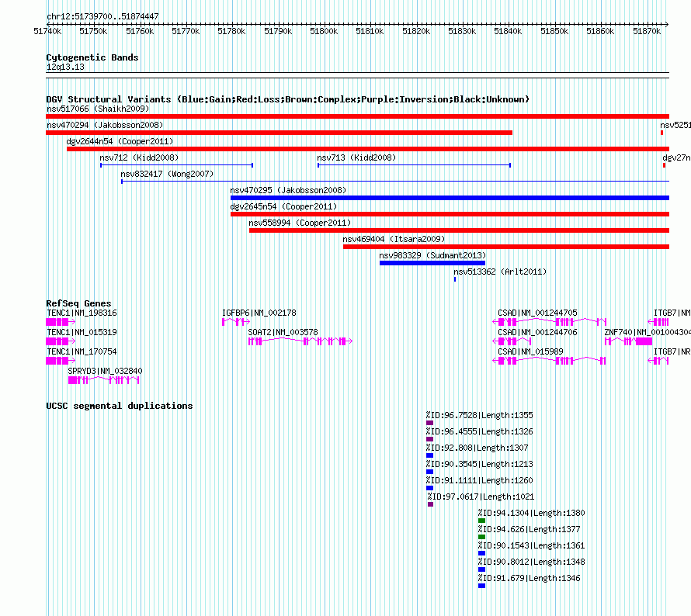Click the nsv558994 (Cooper2011) loss bar
Screen dimensions: 691x616
tap(459, 230)
